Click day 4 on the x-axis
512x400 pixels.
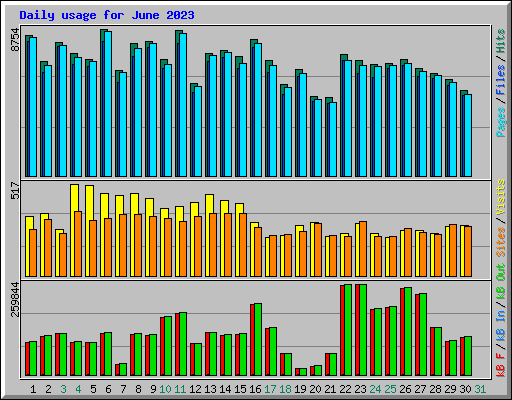(x=78, y=389)
